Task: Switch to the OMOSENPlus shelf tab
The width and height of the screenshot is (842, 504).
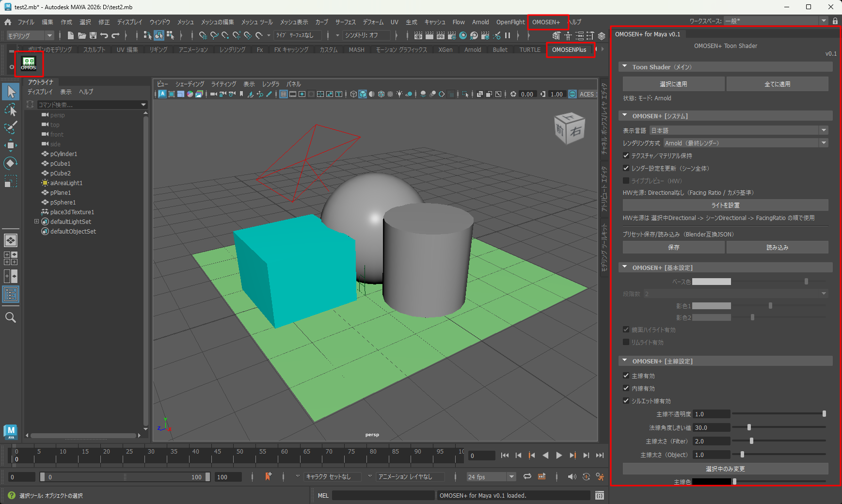Action: (x=569, y=49)
